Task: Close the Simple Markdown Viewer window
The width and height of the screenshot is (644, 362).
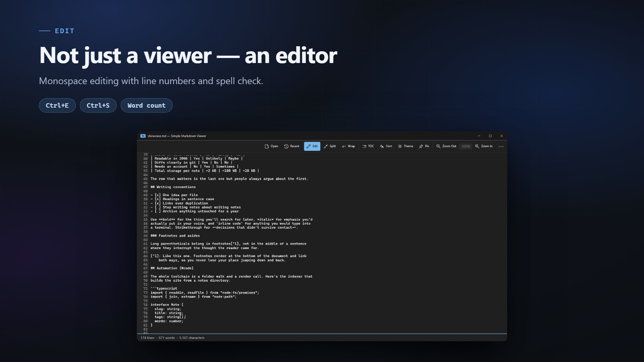Action: tap(501, 136)
